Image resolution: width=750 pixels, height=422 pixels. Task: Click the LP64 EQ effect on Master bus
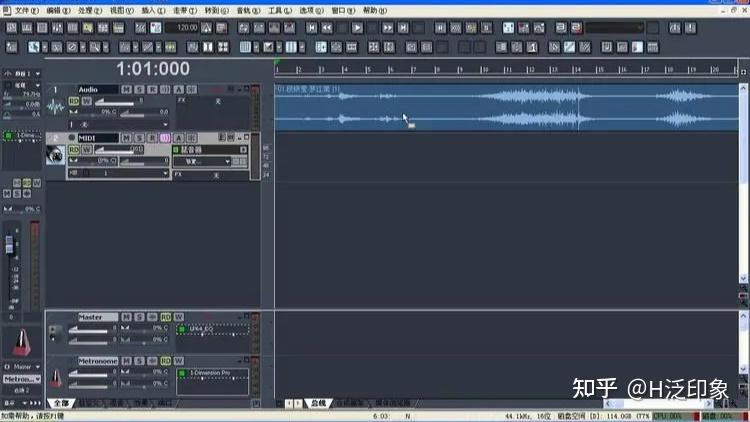(x=213, y=329)
